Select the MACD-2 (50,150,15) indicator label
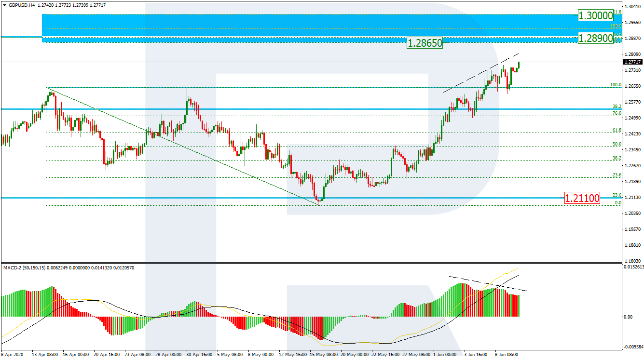Viewport: 644px width, 360px height. click(24, 267)
